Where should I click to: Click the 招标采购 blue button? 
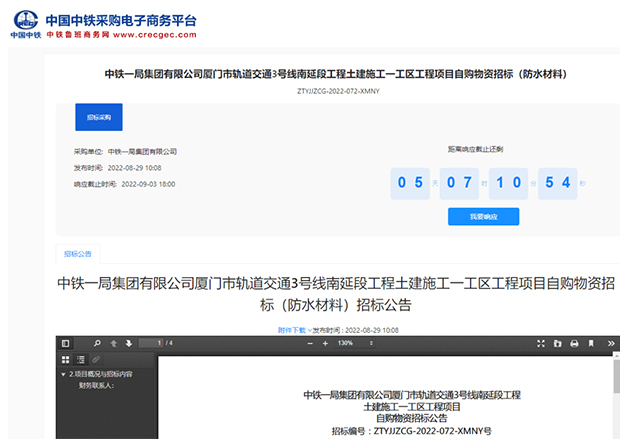pos(99,117)
